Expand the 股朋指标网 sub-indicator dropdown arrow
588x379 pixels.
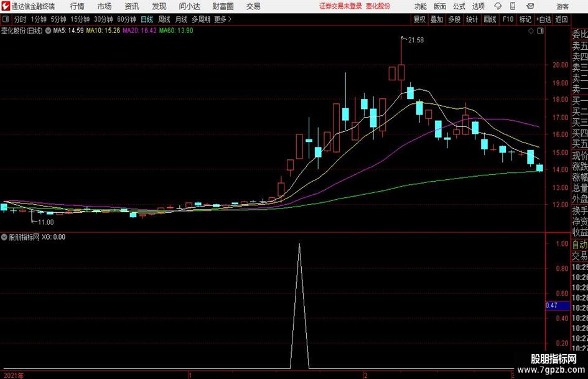point(4,237)
